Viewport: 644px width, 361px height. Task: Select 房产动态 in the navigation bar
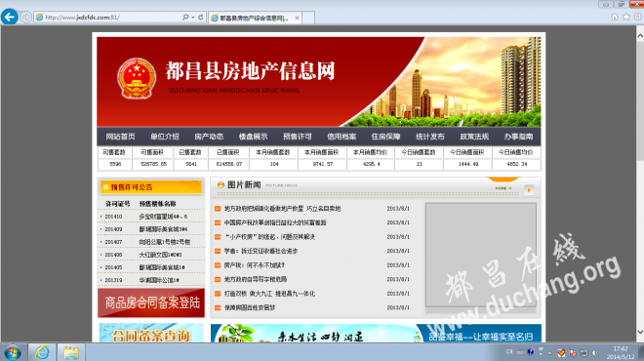pos(209,137)
